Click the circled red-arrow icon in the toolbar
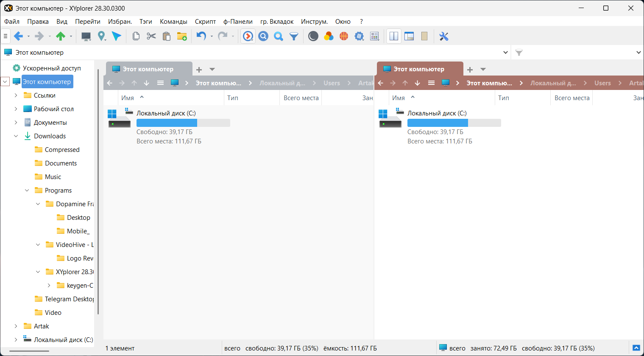The width and height of the screenshot is (644, 356). pos(248,36)
